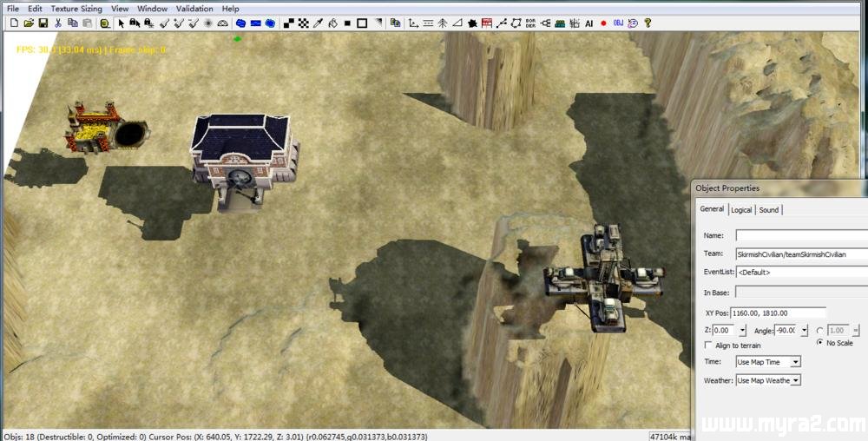The image size is (868, 441).
Task: Click the Save file toolbar icon
Action: click(x=43, y=23)
